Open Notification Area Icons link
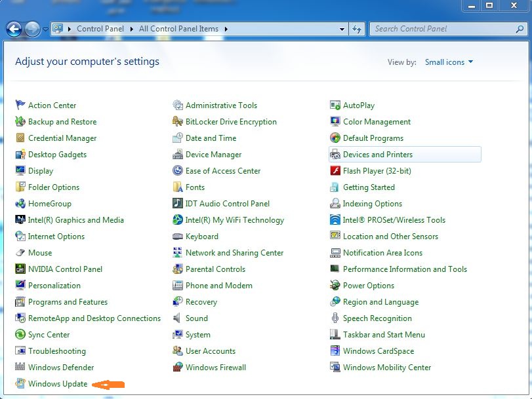532x399 pixels. click(382, 252)
